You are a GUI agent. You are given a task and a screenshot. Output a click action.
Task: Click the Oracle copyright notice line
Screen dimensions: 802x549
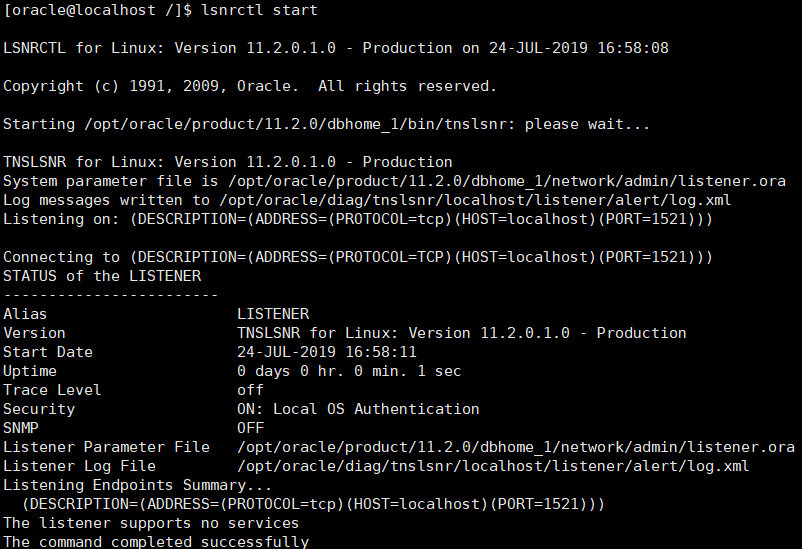point(250,86)
